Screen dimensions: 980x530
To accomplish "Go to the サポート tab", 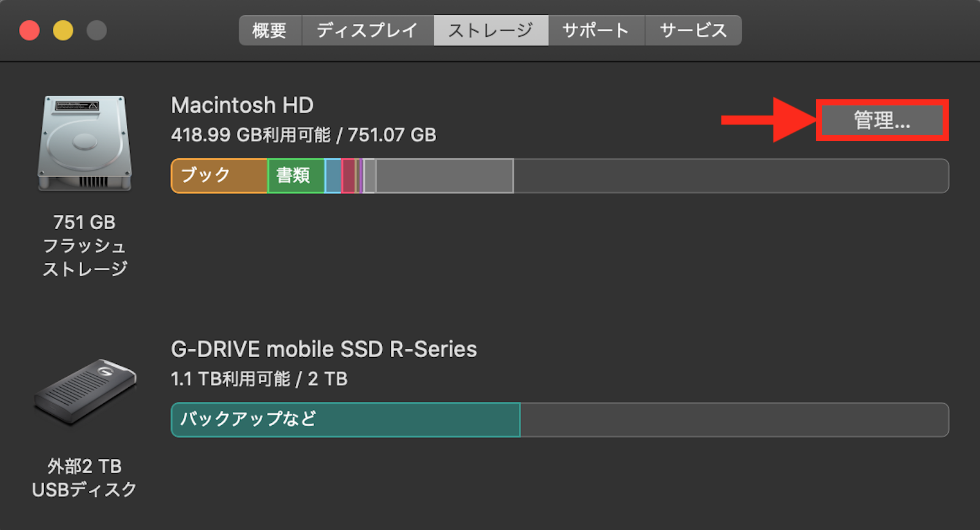I will pyautogui.click(x=596, y=31).
